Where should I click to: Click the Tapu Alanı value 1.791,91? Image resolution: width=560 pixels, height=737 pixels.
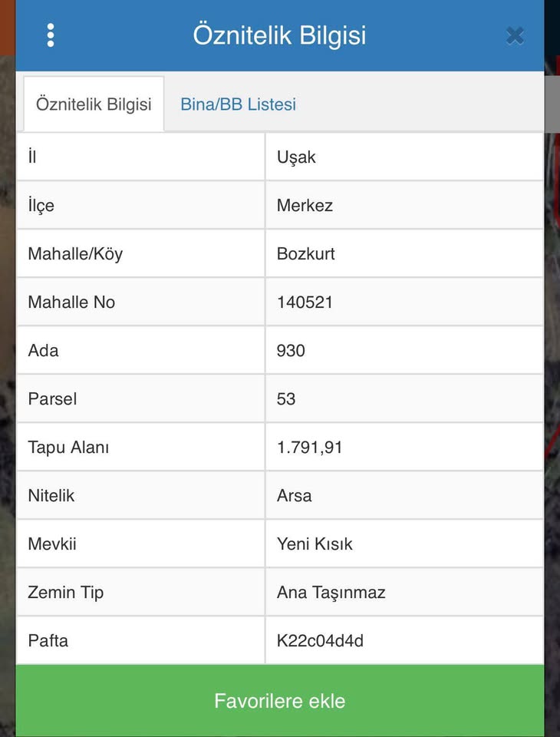(x=309, y=448)
